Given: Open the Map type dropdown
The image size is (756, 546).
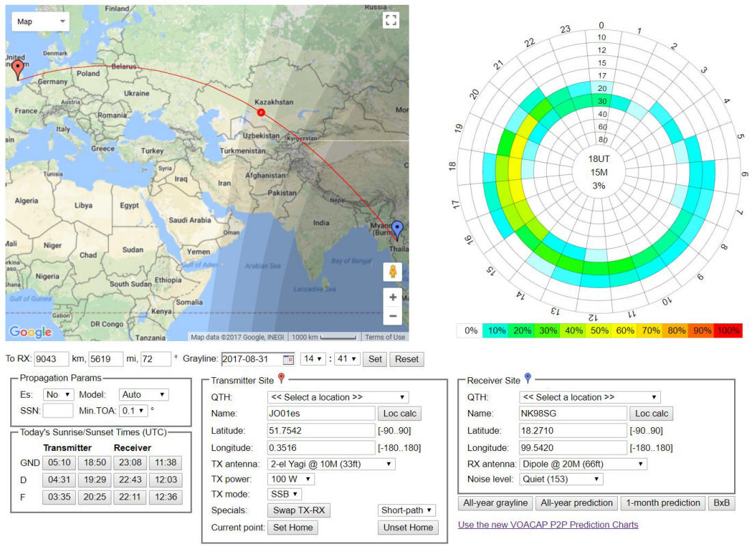Looking at the screenshot, I should point(41,21).
